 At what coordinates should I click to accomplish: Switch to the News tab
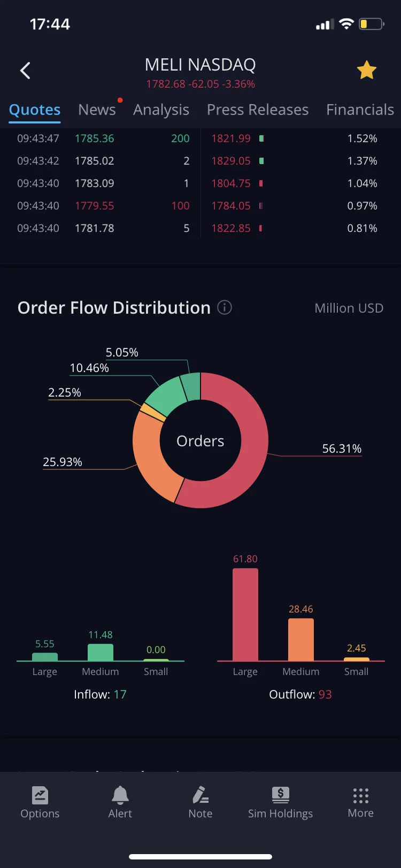click(x=97, y=110)
